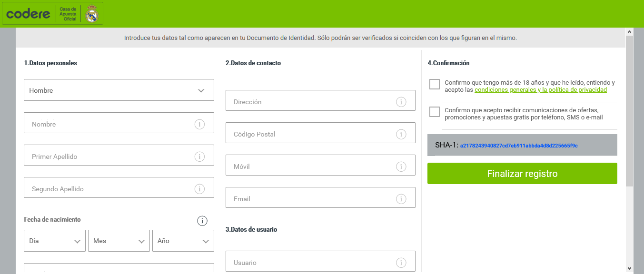Open condiciones generales y política de privacidad link
The image size is (644, 274).
pyautogui.click(x=541, y=89)
